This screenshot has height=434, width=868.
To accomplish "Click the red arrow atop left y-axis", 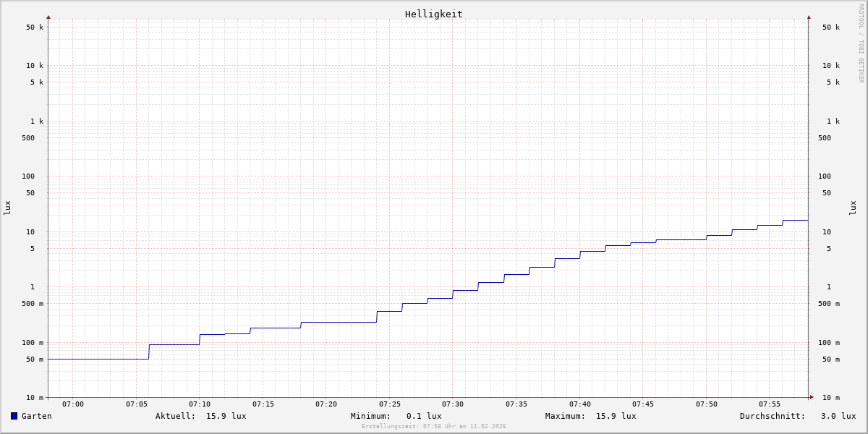I will [x=48, y=17].
